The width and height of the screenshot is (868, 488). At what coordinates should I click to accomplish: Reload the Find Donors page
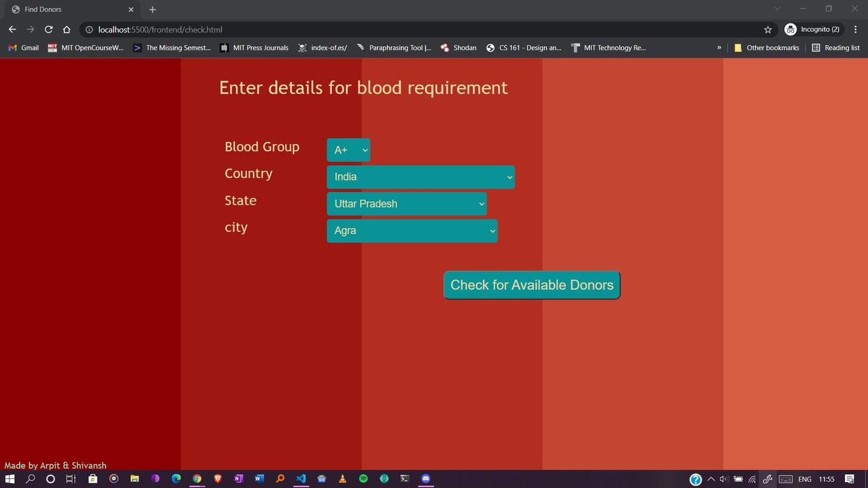48,30
